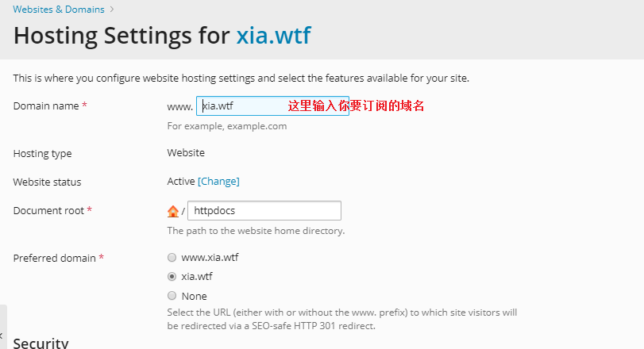
Task: Click the Document root label
Action: pos(49,210)
